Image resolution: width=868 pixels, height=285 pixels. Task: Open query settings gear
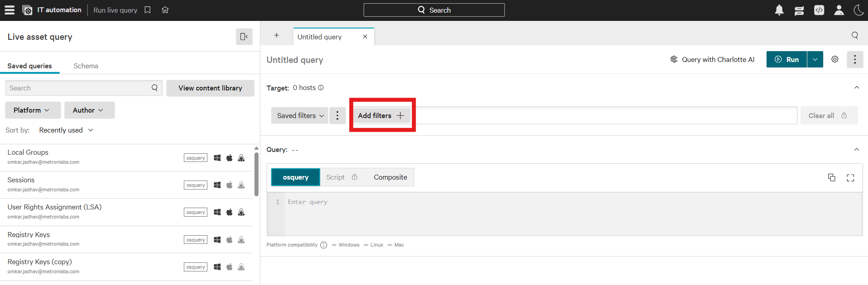835,59
